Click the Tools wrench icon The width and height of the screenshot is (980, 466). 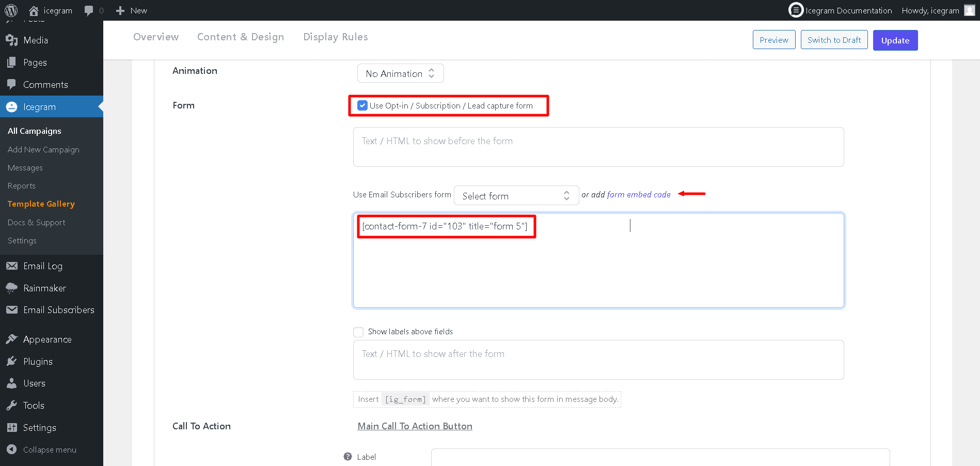(12, 406)
